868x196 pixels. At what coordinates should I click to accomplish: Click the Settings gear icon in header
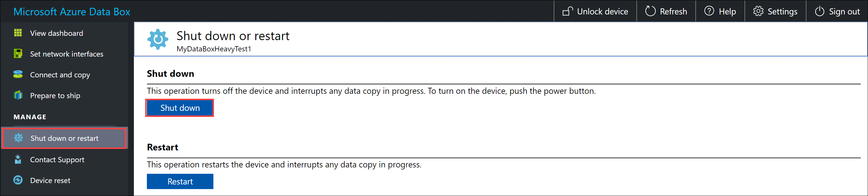point(758,11)
